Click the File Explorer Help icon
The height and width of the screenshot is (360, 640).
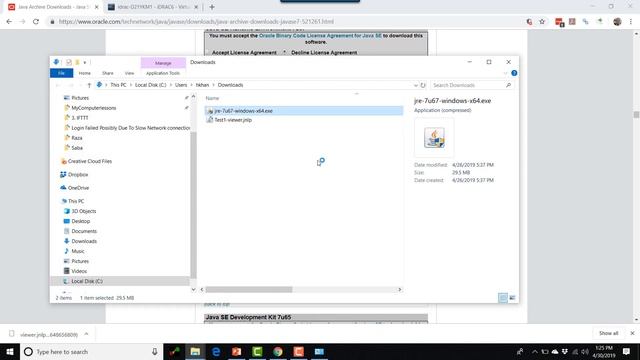(x=514, y=73)
